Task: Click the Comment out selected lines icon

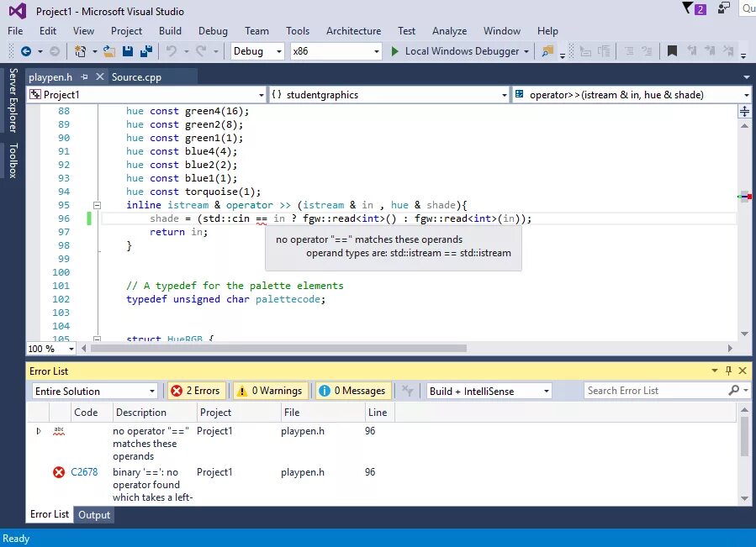Action: pyautogui.click(x=585, y=51)
